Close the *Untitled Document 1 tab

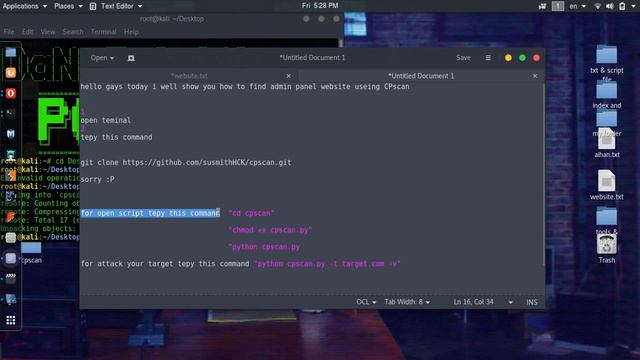535,76
